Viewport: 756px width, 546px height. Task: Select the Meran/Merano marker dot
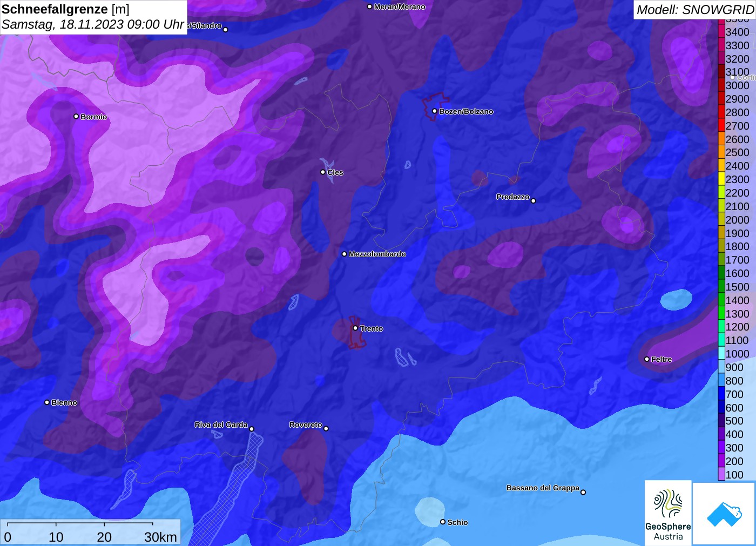point(369,7)
